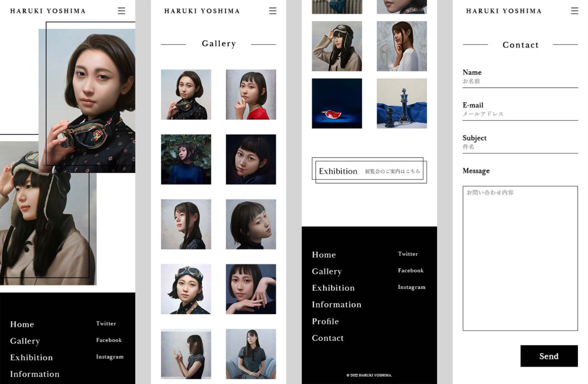This screenshot has height=384, width=588.
Task: Open the hamburger menu above the Gallery heading
Action: [272, 11]
